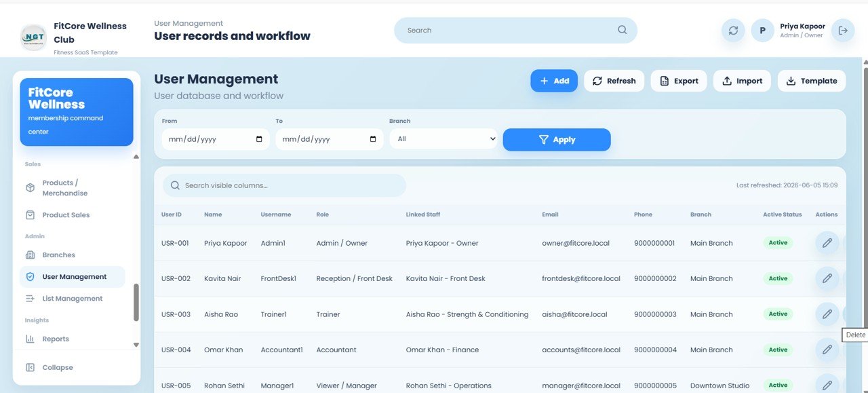Viewport: 868px width, 393px height.
Task: Click username Accountant1
Action: tap(282, 350)
